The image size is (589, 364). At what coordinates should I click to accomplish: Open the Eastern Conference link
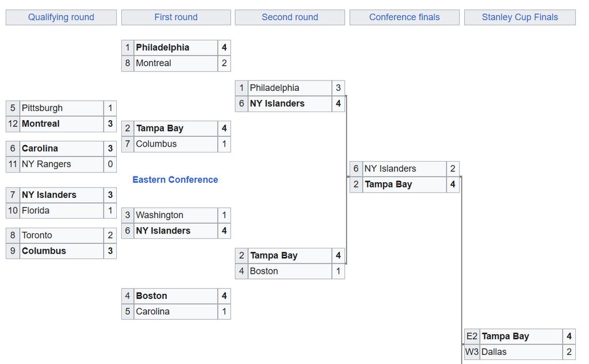[175, 179]
